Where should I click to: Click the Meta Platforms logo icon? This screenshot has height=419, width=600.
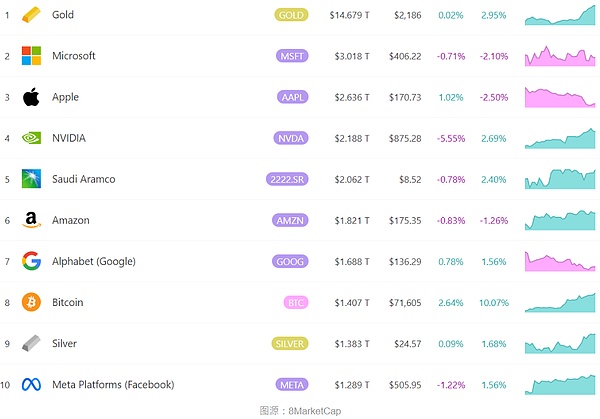[x=31, y=384]
